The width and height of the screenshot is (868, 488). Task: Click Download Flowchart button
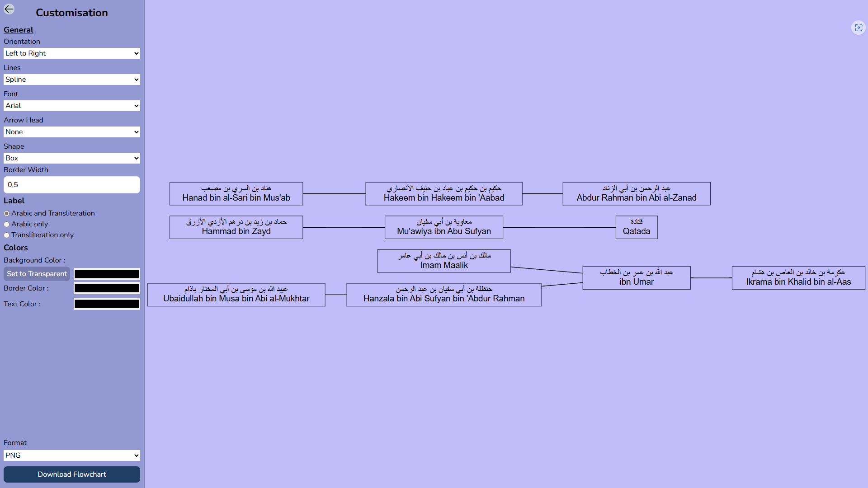[71, 474]
